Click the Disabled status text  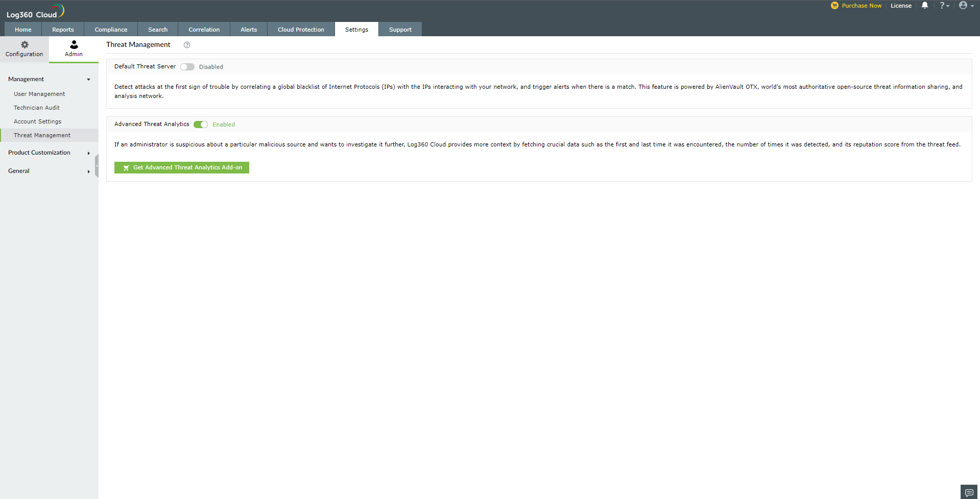point(211,67)
